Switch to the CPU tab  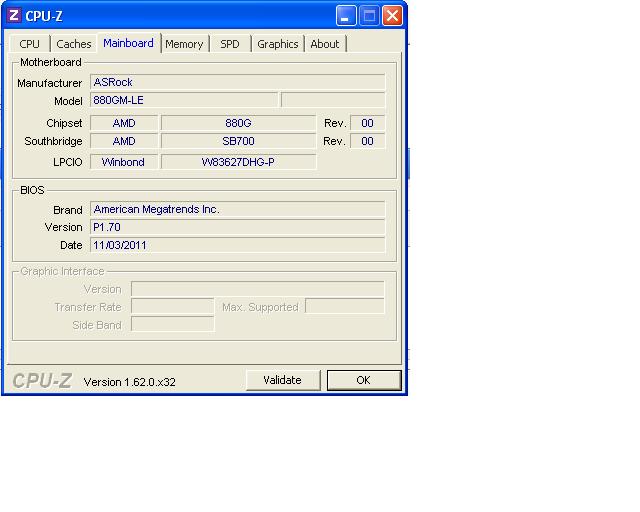pos(29,44)
